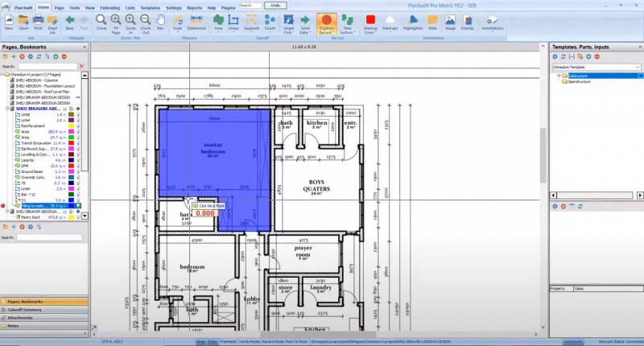The height and width of the screenshot is (346, 644).
Task: Add a Note annotation
Action: click(x=432, y=21)
